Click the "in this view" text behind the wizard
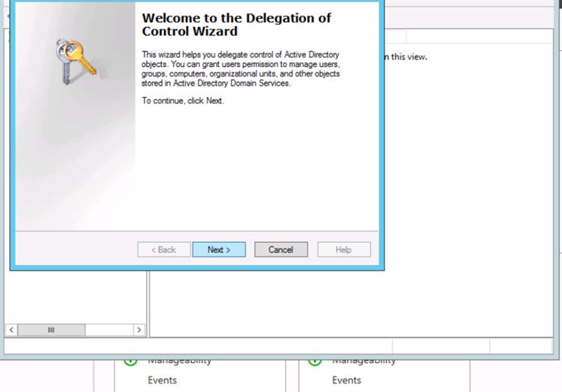 [404, 56]
